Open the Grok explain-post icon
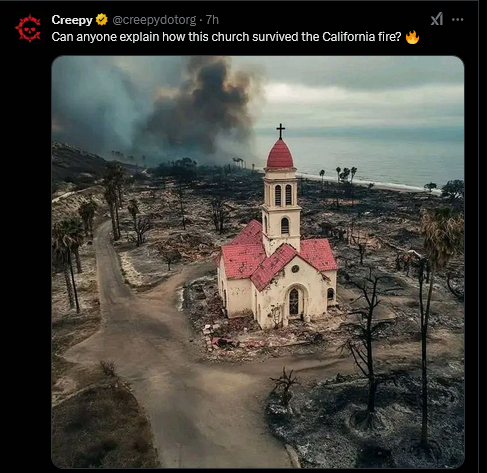487x473 pixels. point(437,19)
